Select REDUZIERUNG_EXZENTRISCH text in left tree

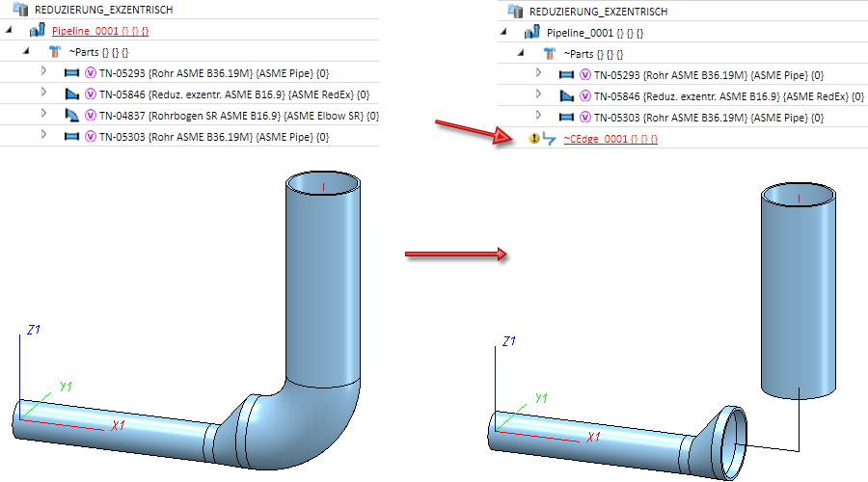point(104,10)
